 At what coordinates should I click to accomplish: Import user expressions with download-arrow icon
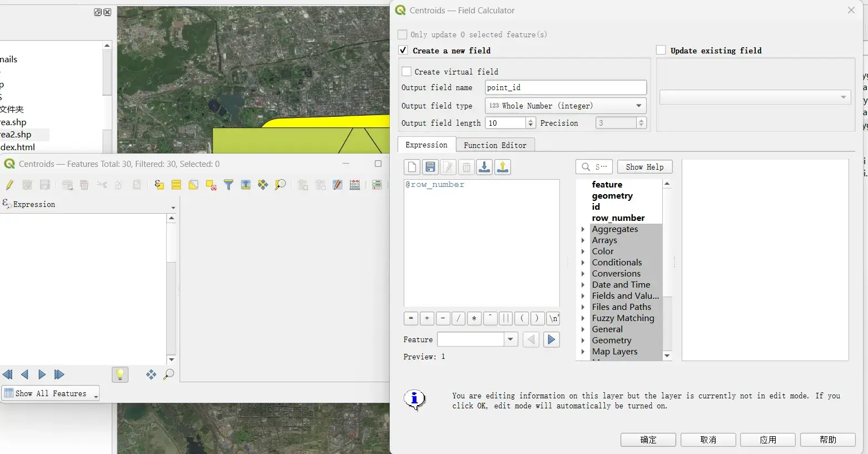click(x=484, y=167)
